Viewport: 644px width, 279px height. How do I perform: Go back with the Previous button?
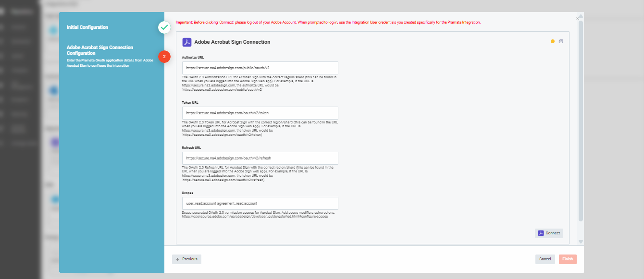(187, 259)
